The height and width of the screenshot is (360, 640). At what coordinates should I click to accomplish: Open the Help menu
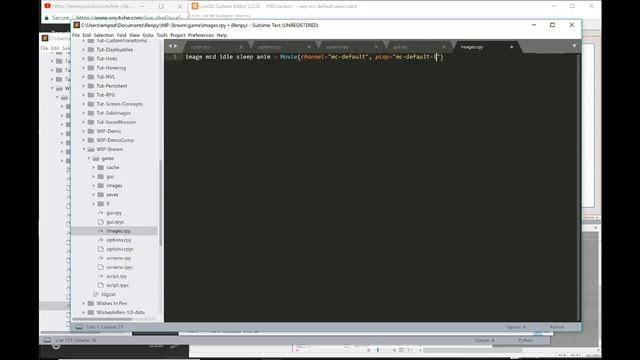222,35
